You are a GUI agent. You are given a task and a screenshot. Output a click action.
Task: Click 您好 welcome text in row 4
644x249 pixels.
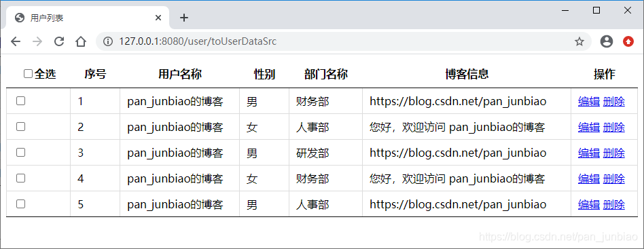point(457,179)
